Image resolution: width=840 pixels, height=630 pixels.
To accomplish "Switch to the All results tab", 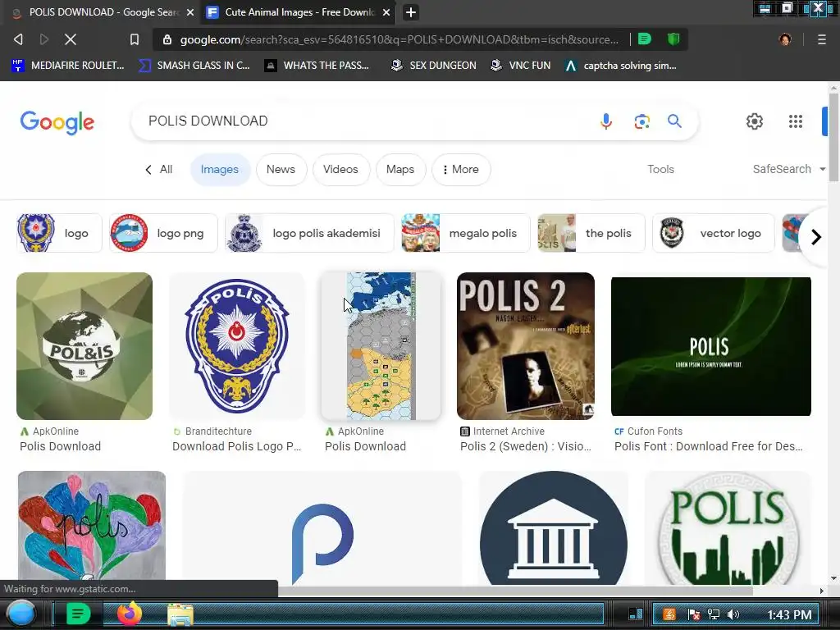I will (x=159, y=169).
